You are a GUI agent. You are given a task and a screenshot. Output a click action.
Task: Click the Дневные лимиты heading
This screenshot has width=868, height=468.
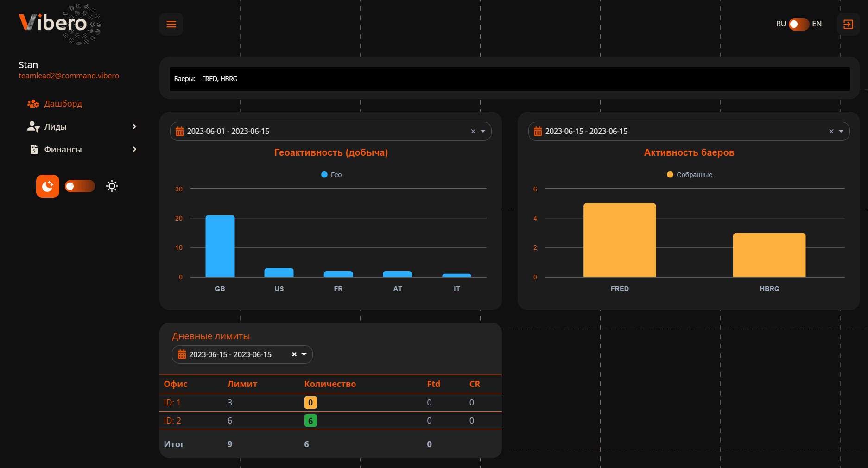point(211,336)
